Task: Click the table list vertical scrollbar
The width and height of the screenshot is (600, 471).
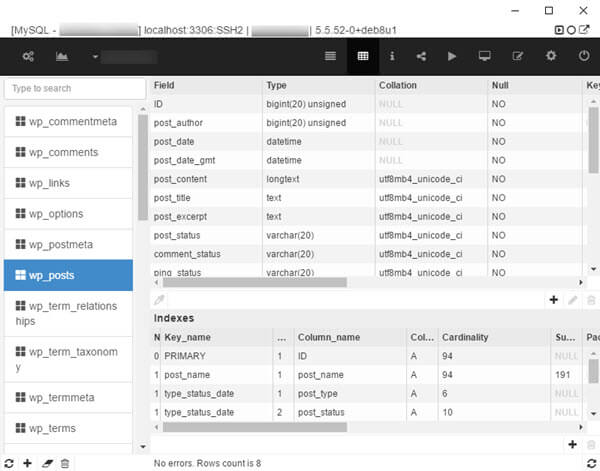Action: coord(143,167)
